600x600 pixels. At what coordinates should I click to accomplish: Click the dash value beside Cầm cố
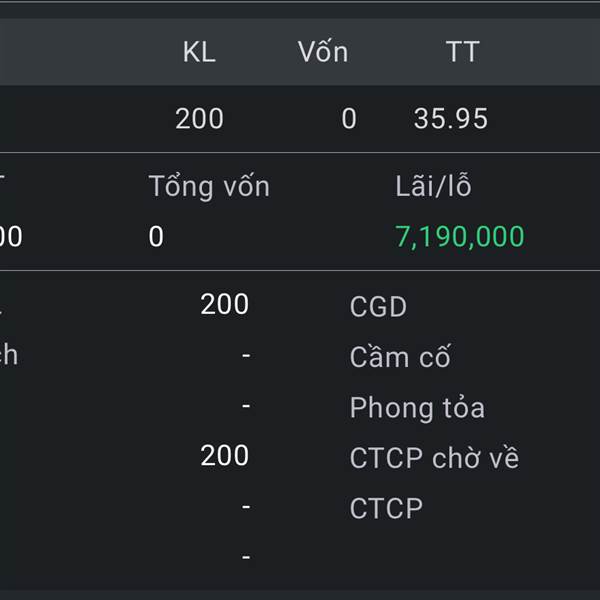click(x=246, y=356)
